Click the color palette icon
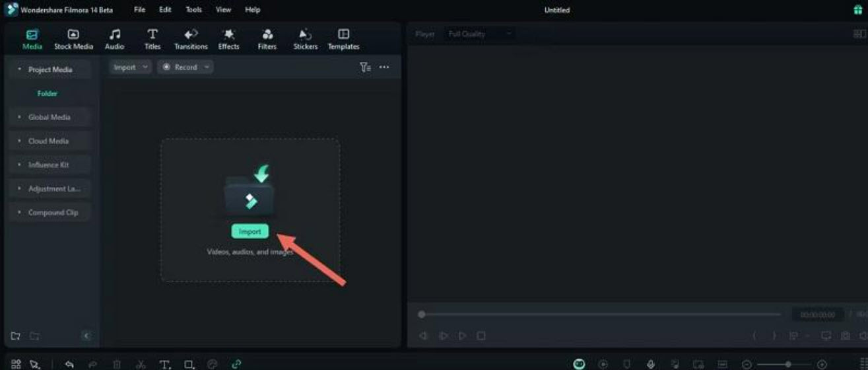Image resolution: width=868 pixels, height=370 pixels. click(212, 364)
